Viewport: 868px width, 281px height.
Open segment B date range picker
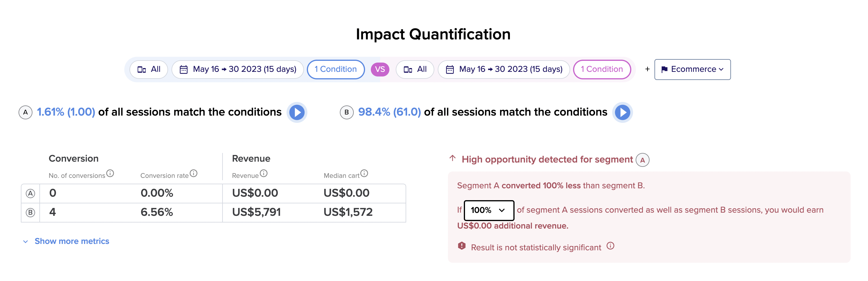coord(504,70)
